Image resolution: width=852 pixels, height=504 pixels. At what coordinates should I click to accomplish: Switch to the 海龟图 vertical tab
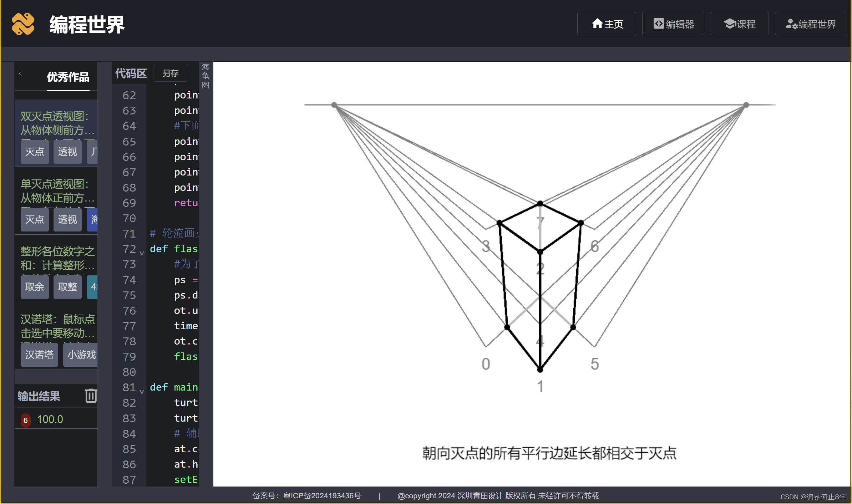tap(206, 76)
